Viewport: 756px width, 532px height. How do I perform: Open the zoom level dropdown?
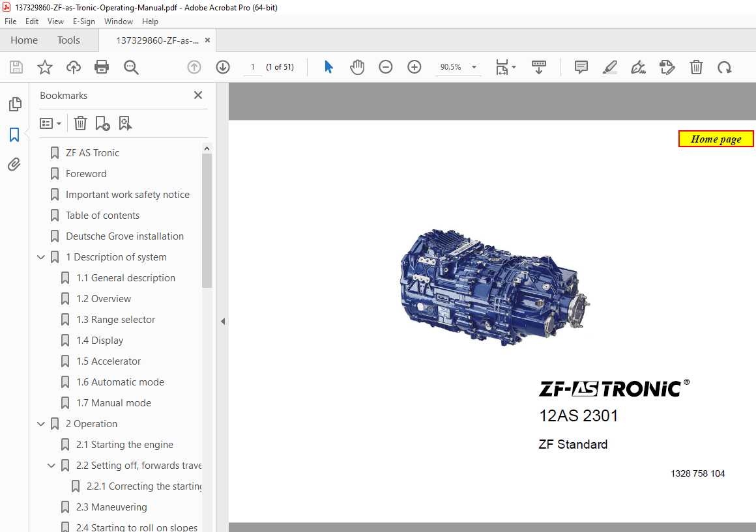(474, 67)
